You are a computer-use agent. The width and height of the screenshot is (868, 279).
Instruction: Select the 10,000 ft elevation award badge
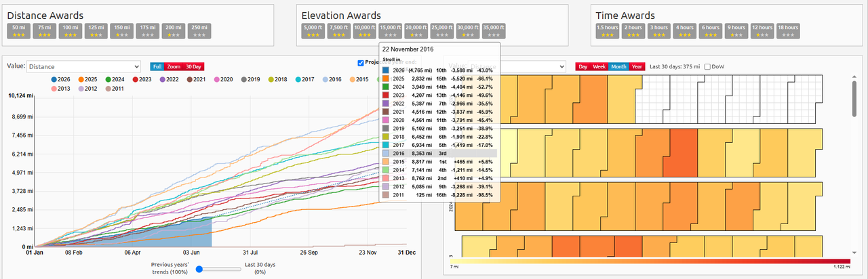(x=364, y=30)
